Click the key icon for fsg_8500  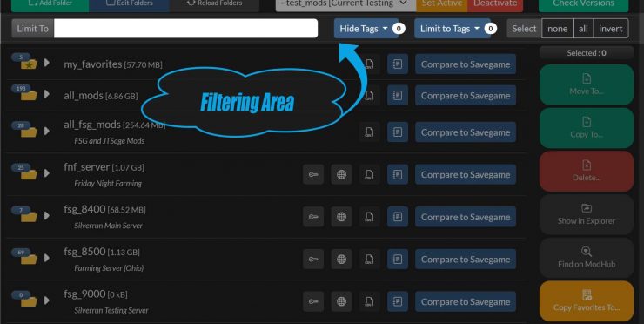click(x=313, y=259)
